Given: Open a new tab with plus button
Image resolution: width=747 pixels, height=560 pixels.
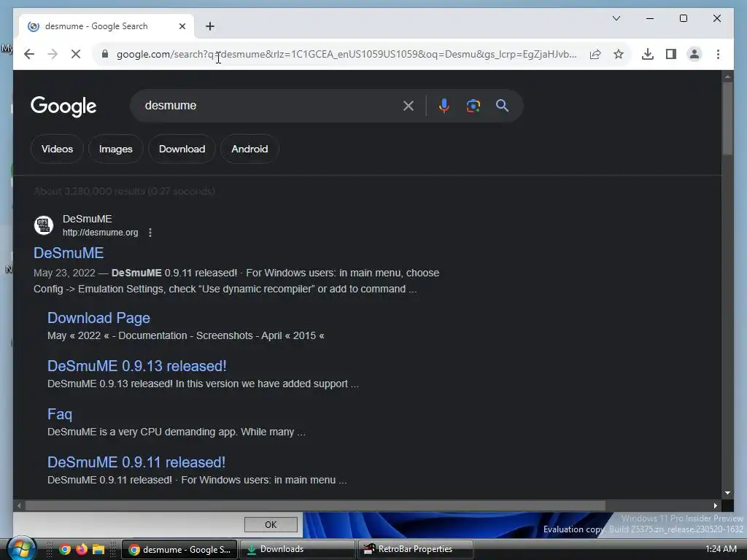Looking at the screenshot, I should pos(210,26).
